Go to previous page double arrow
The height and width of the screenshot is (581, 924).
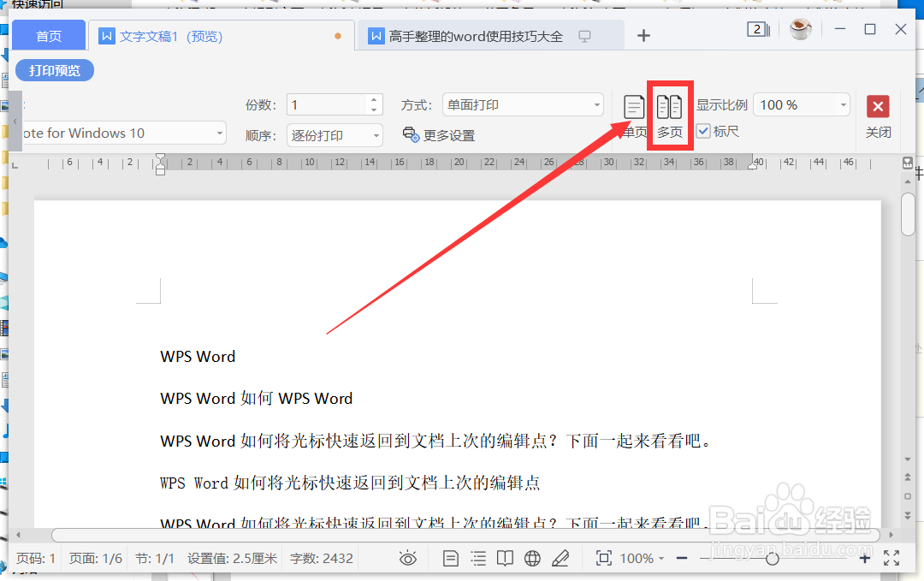coord(908,477)
